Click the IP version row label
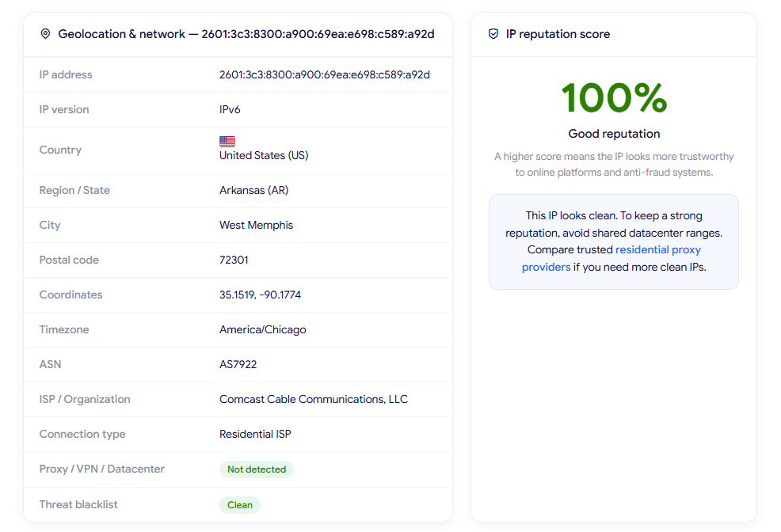The height and width of the screenshot is (532, 781). pyautogui.click(x=64, y=109)
